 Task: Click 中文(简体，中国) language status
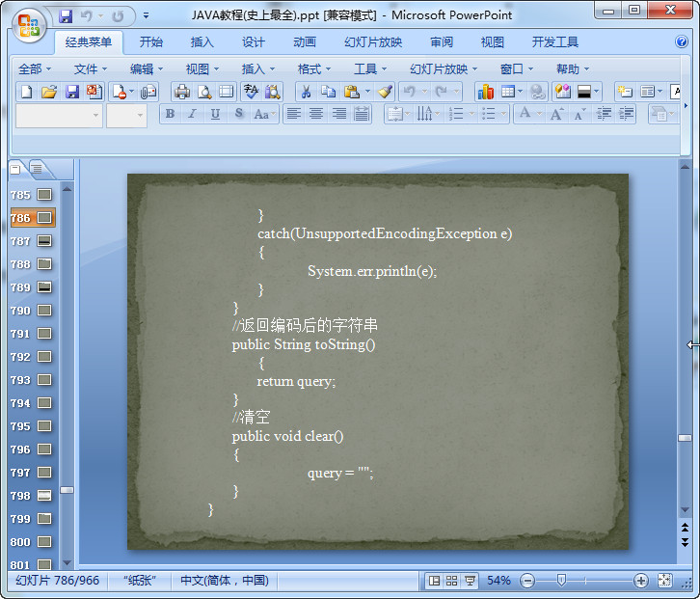pyautogui.click(x=225, y=581)
